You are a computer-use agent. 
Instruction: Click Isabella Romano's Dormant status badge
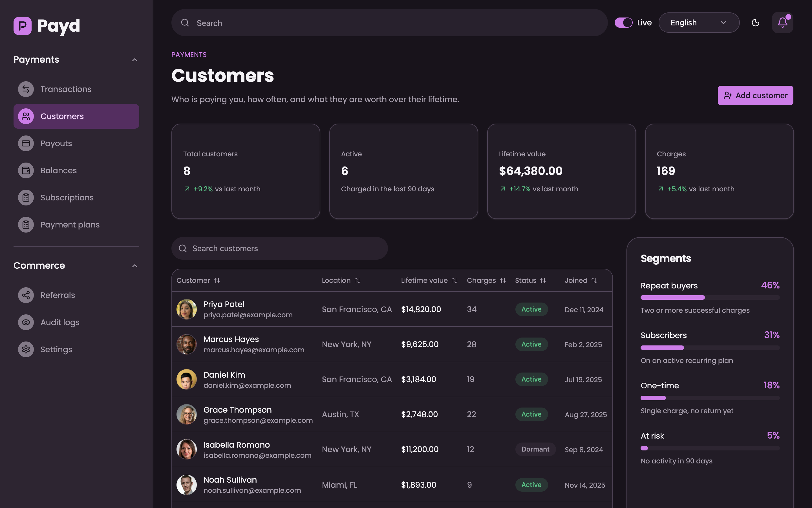tap(535, 449)
